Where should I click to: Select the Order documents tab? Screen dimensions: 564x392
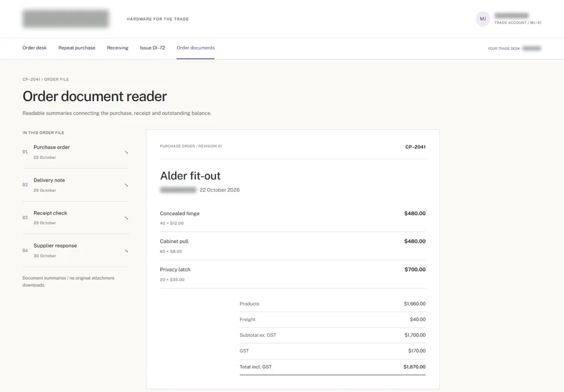tap(195, 48)
